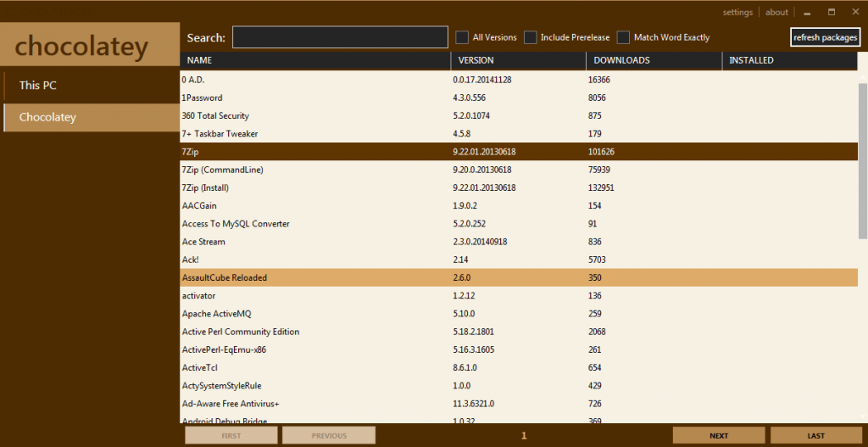Click the refresh packages button
The width and height of the screenshot is (868, 447).
coord(826,37)
